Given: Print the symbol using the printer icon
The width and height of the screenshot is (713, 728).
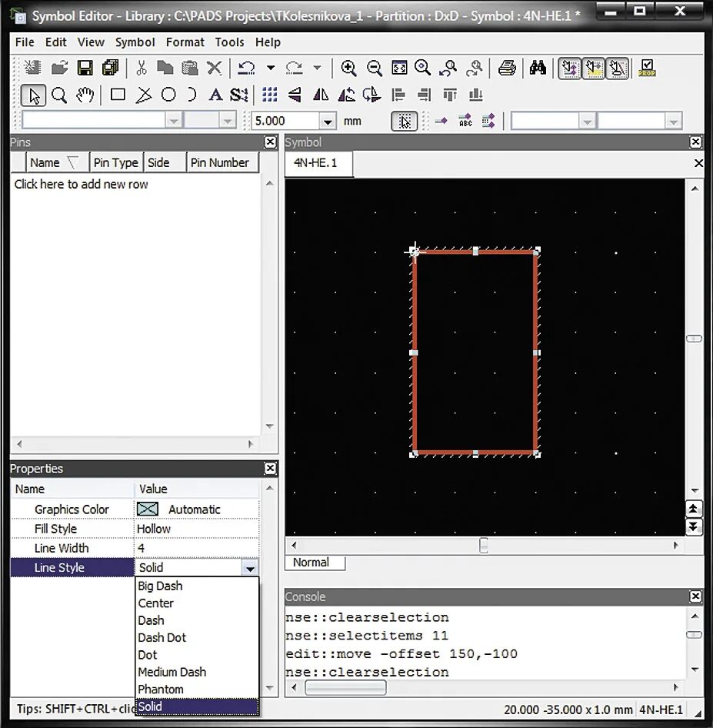Looking at the screenshot, I should point(507,68).
